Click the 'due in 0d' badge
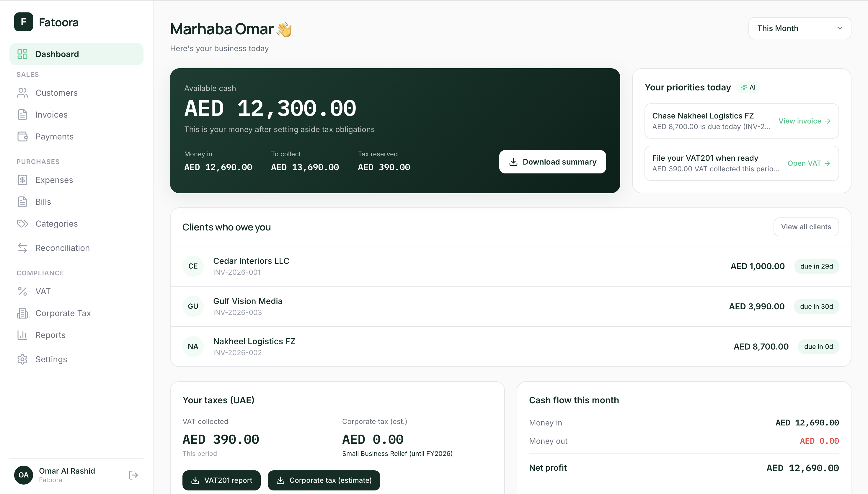 [x=818, y=347]
